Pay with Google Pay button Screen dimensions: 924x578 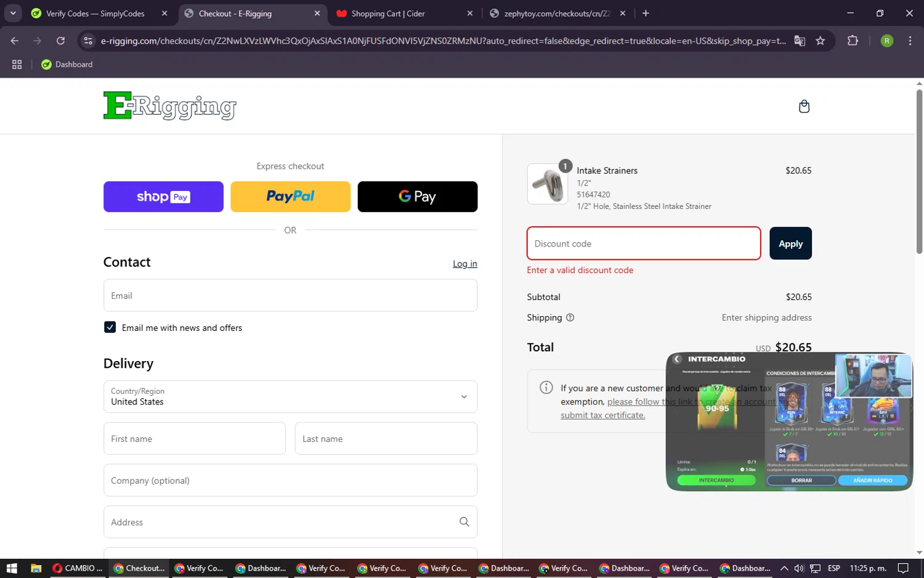point(418,197)
